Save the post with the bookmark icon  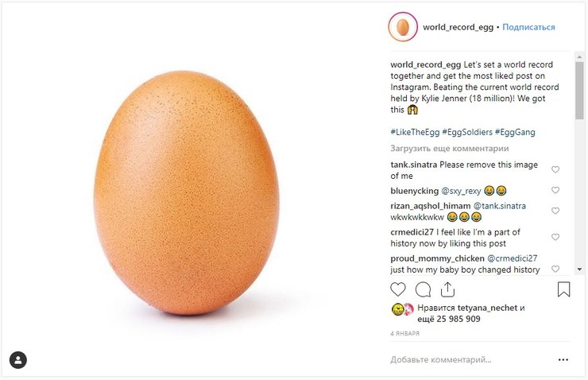(563, 289)
